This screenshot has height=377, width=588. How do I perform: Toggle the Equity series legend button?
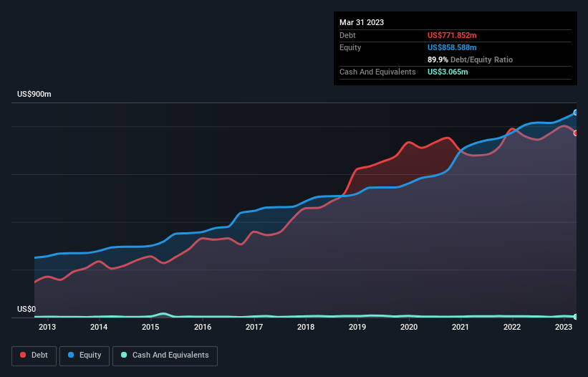pyautogui.click(x=85, y=355)
